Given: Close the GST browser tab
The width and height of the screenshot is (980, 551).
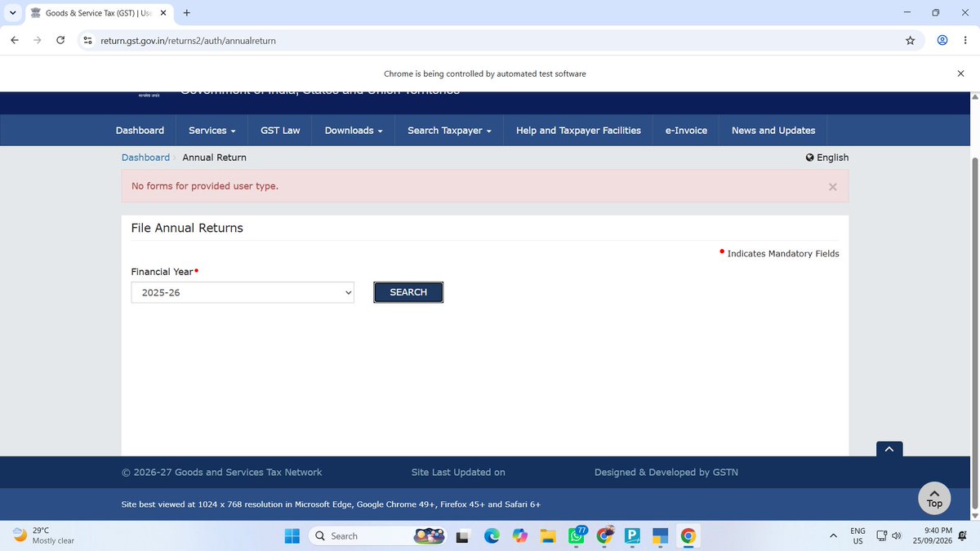Looking at the screenshot, I should [x=163, y=13].
